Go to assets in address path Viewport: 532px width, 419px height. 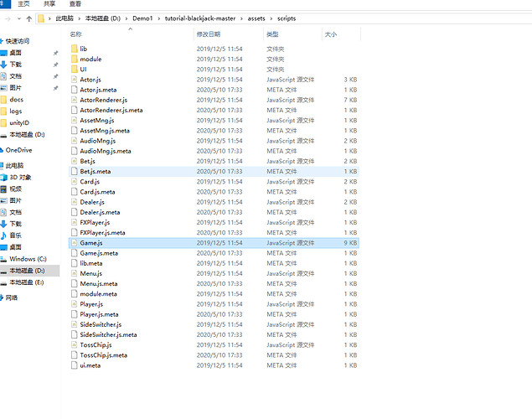point(256,18)
